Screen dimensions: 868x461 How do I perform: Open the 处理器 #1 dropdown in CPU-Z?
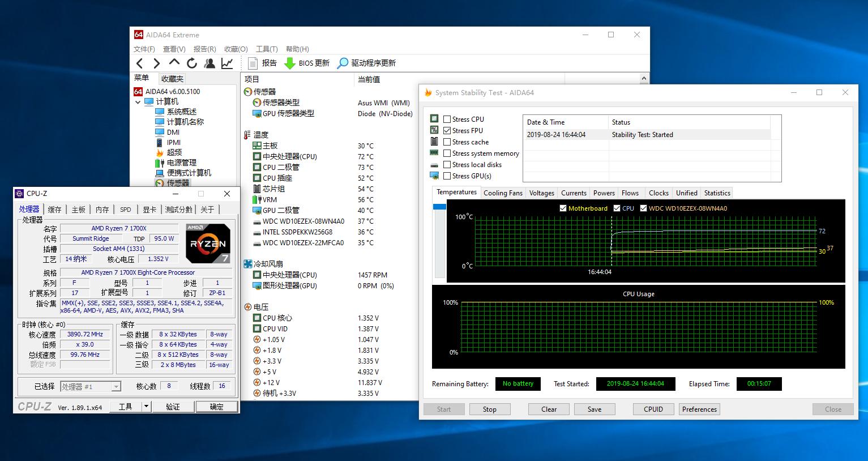117,386
